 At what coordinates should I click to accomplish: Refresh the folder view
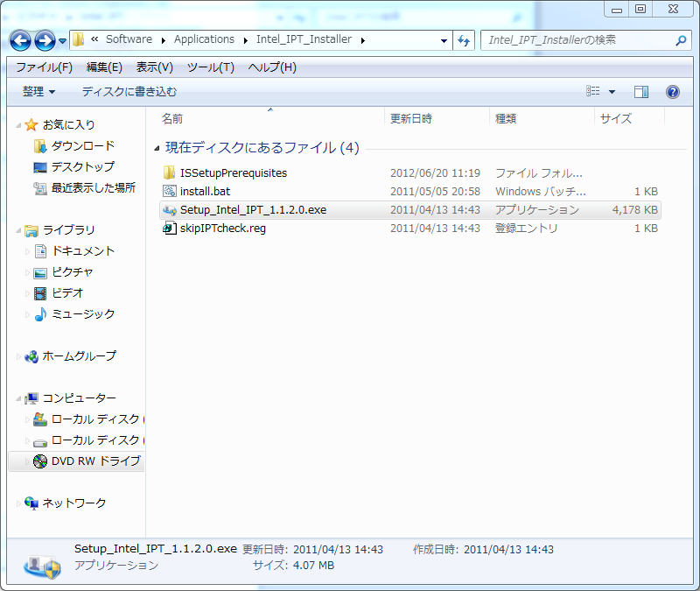coord(464,40)
